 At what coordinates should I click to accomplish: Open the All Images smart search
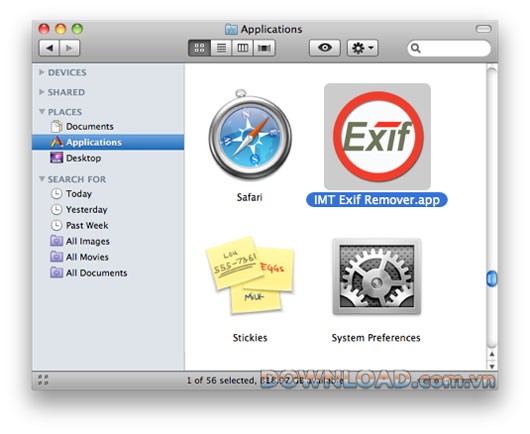pyautogui.click(x=108, y=241)
